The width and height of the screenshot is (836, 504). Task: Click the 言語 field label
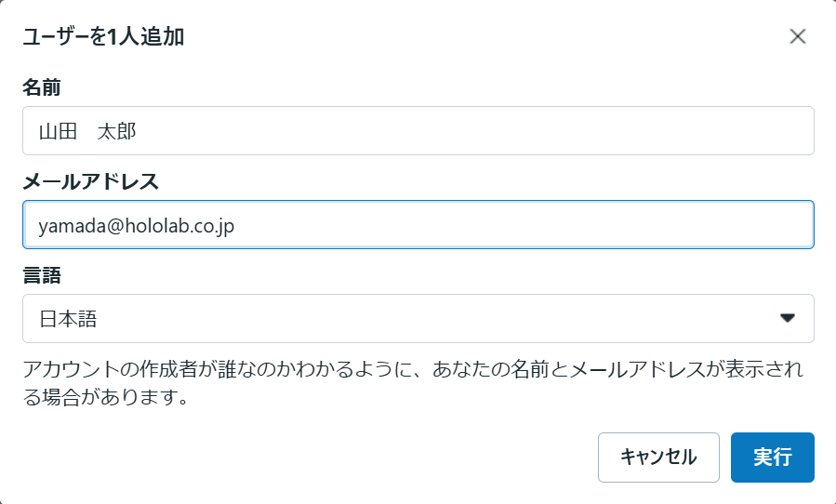(x=42, y=275)
